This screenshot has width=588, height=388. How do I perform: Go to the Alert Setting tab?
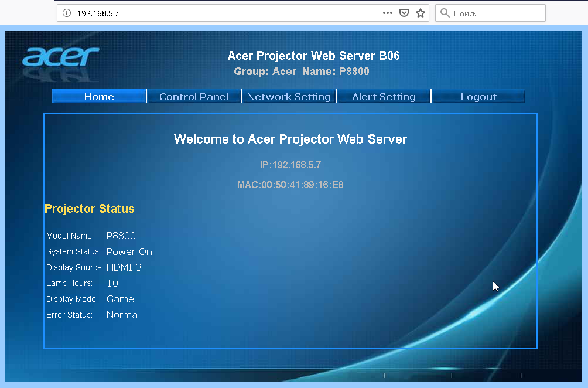click(x=384, y=97)
